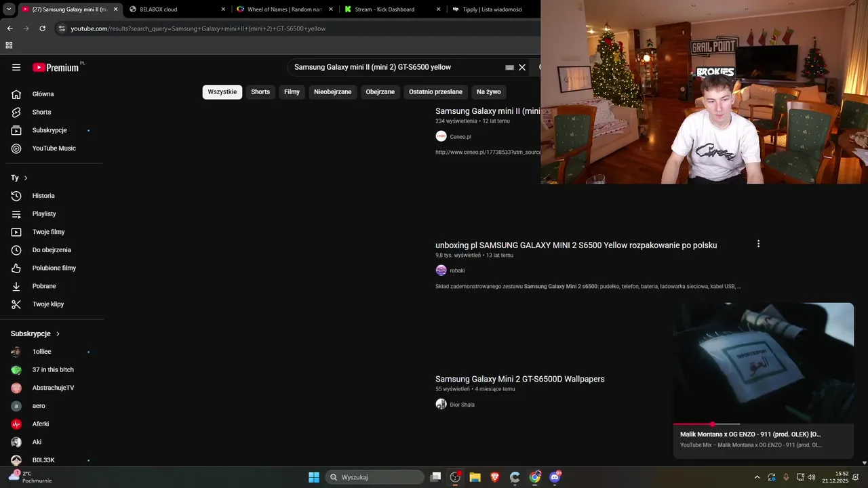The height and width of the screenshot is (488, 868).
Task: Open Do obejrzenia watch later list
Action: click(x=52, y=250)
